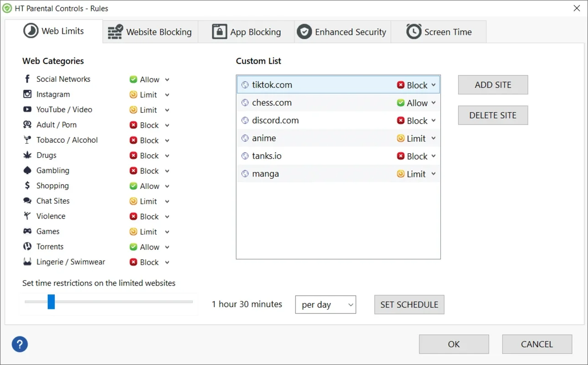Open the Torrents rule dropdown
588x365 pixels.
(167, 247)
